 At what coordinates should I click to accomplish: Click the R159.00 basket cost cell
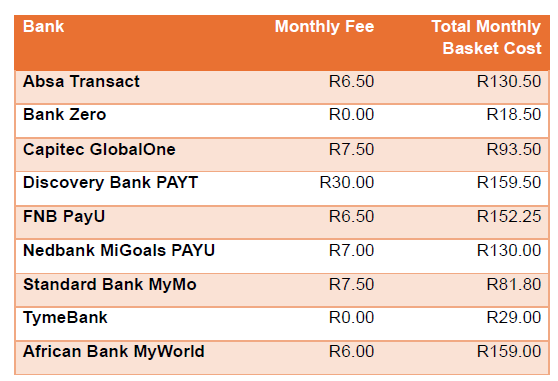509,351
